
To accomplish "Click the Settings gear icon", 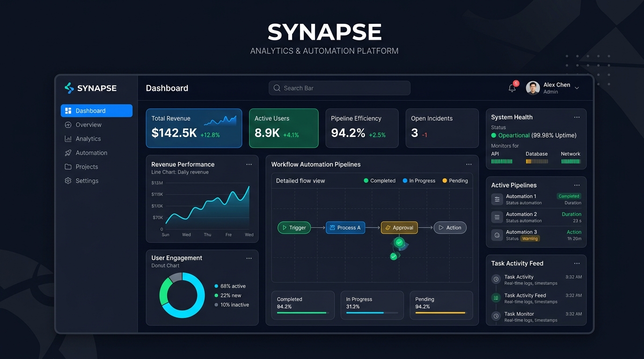I will (68, 181).
